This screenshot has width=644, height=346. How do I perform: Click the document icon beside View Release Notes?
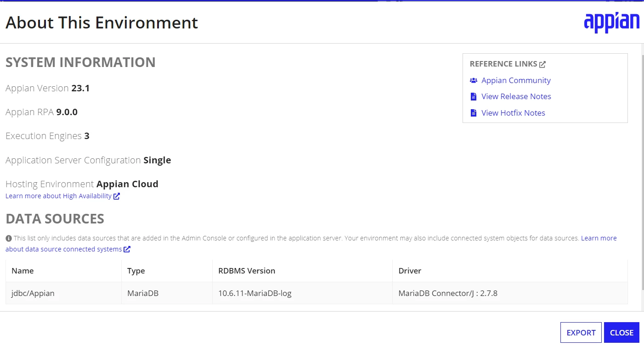coord(474,96)
